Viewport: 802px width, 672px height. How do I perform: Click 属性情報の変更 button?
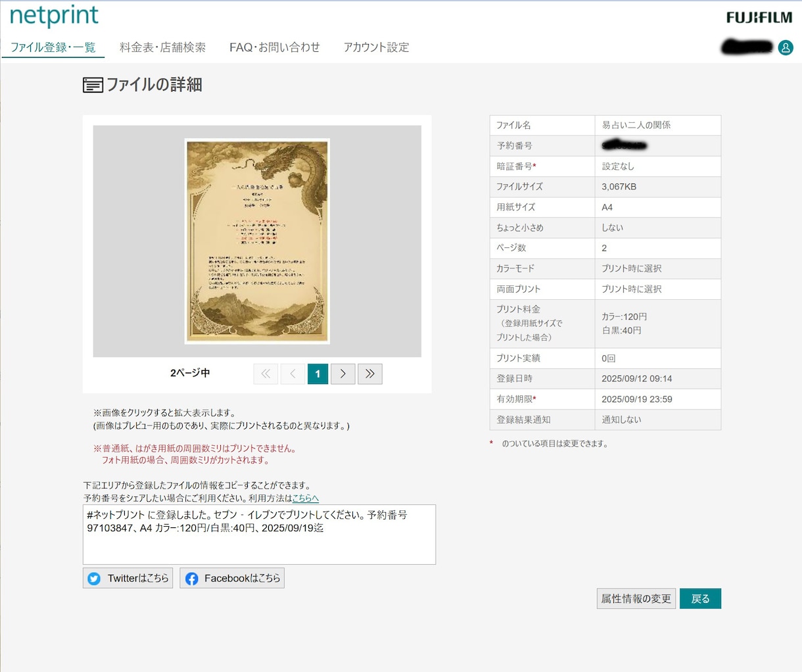click(x=636, y=598)
